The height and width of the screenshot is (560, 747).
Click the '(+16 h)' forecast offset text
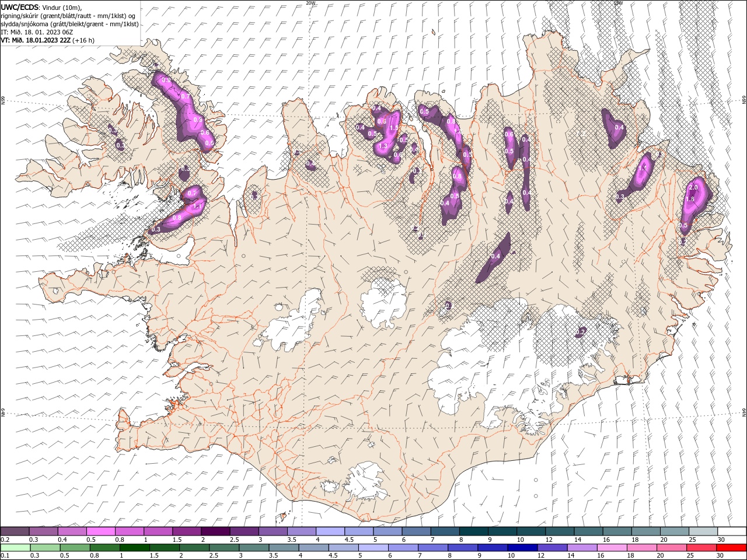[83, 40]
